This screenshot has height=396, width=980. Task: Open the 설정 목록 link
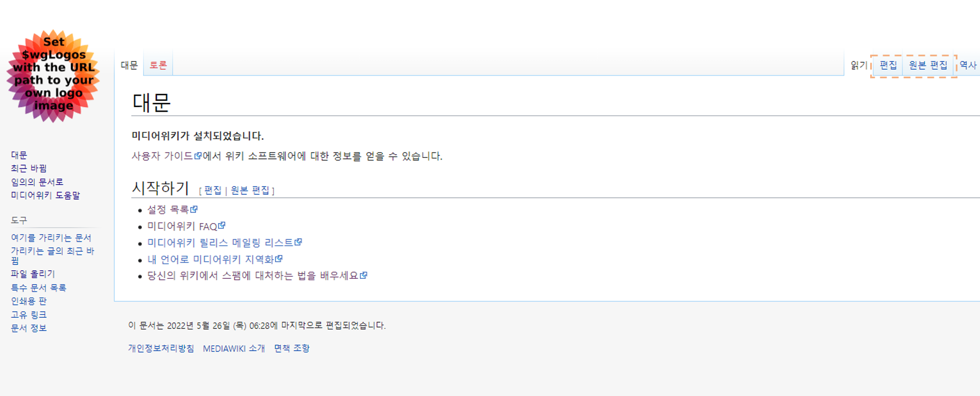click(x=168, y=210)
